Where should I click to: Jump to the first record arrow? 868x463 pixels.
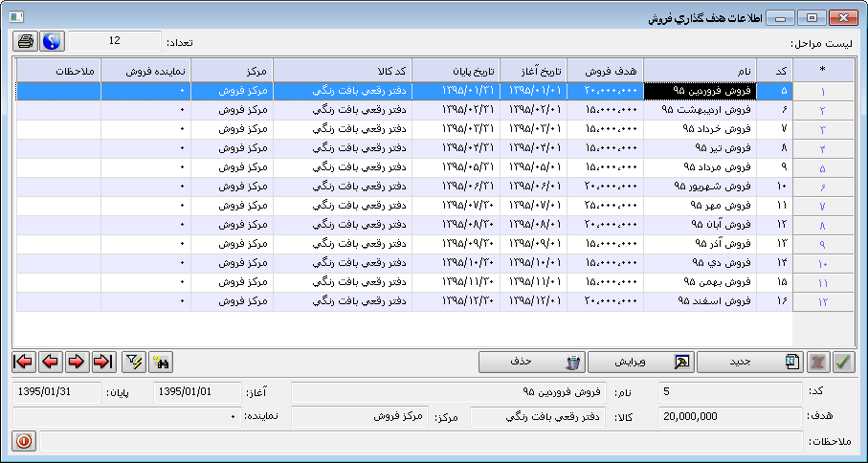[23, 362]
